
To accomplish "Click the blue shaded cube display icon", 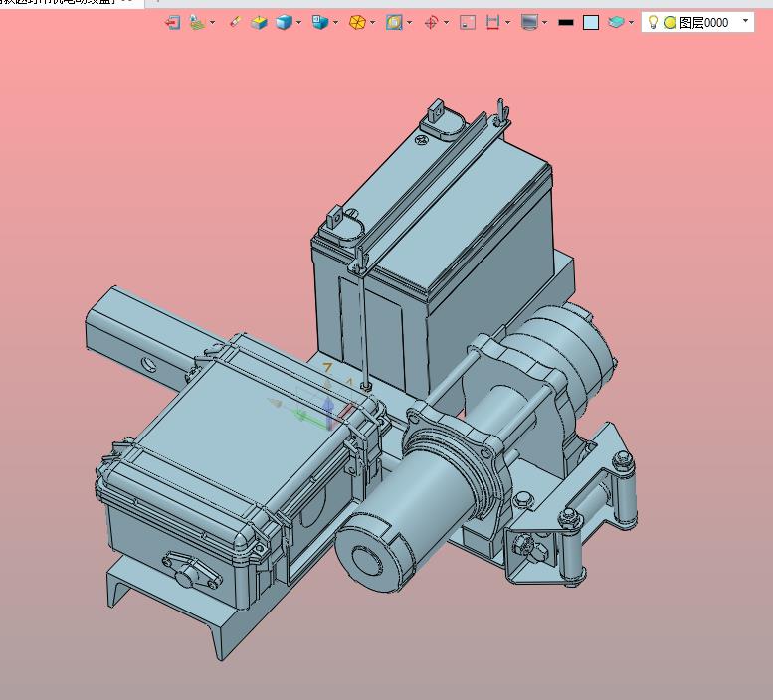I will 284,22.
